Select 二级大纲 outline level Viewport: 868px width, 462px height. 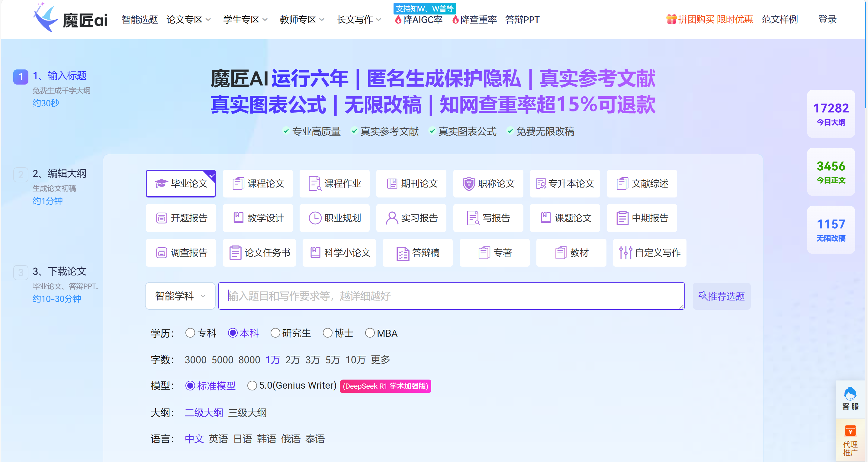click(x=204, y=413)
